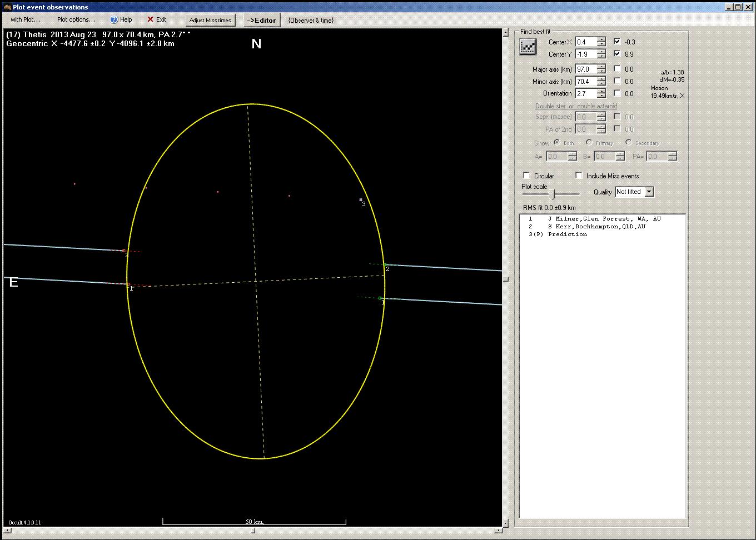Enable the Major axis fit checkbox
This screenshot has width=756, height=540.
[x=617, y=69]
